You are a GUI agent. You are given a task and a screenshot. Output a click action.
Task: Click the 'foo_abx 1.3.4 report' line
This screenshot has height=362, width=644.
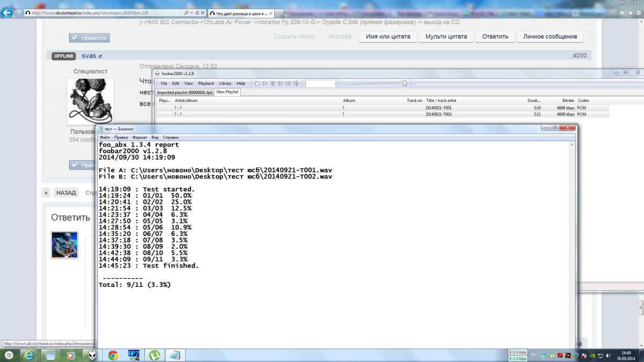point(139,145)
